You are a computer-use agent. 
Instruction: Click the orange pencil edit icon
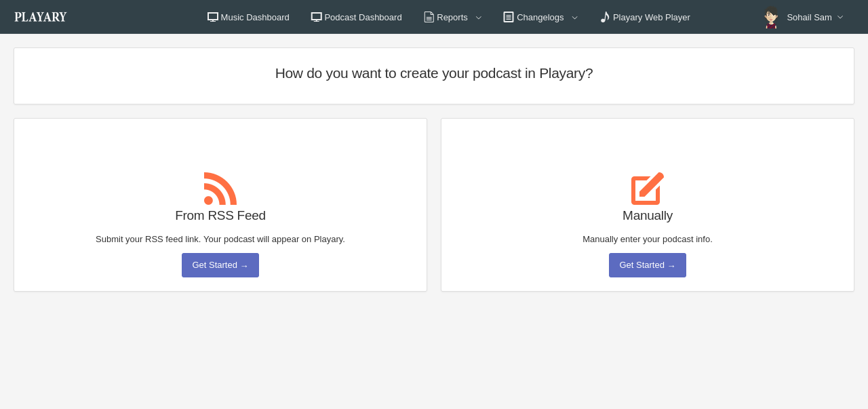tap(648, 188)
